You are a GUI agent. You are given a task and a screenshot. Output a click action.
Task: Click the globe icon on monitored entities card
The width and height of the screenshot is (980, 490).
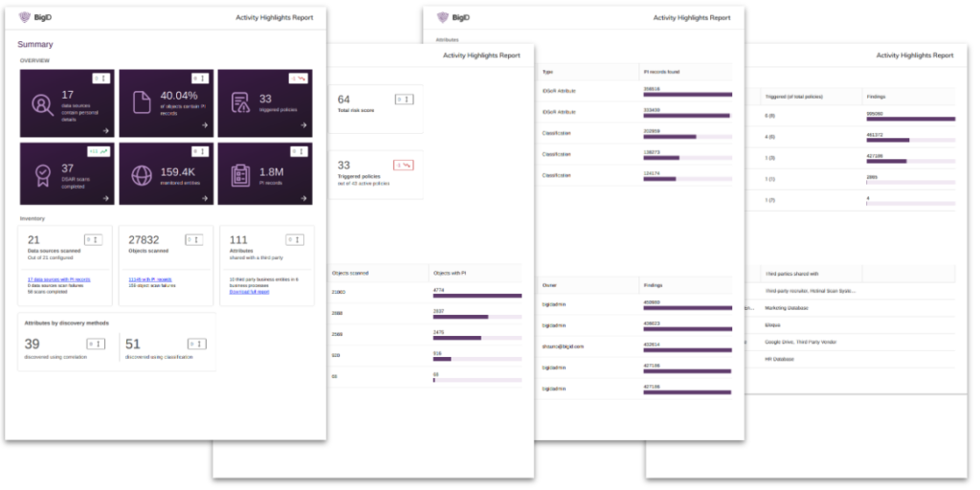pos(141,173)
